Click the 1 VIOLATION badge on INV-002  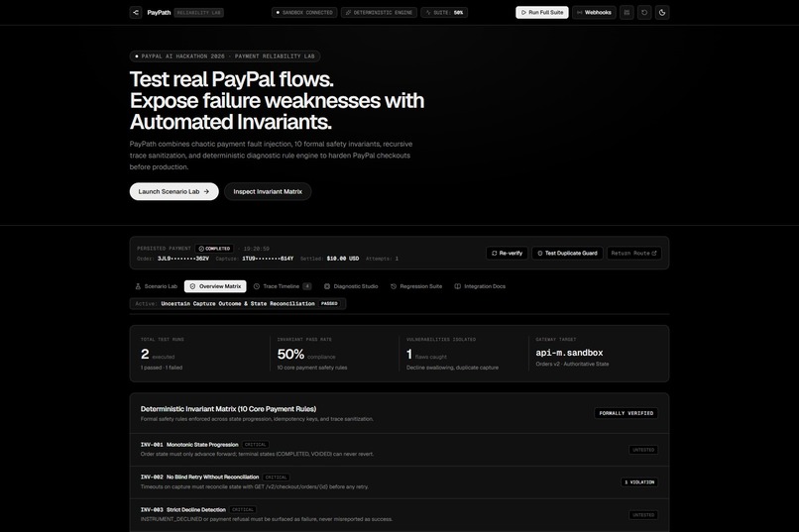pyautogui.click(x=639, y=482)
